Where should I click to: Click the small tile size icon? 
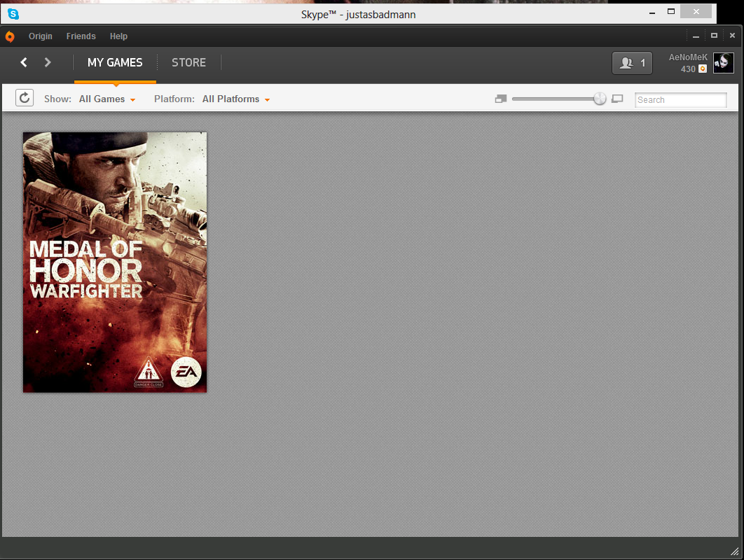pos(501,99)
